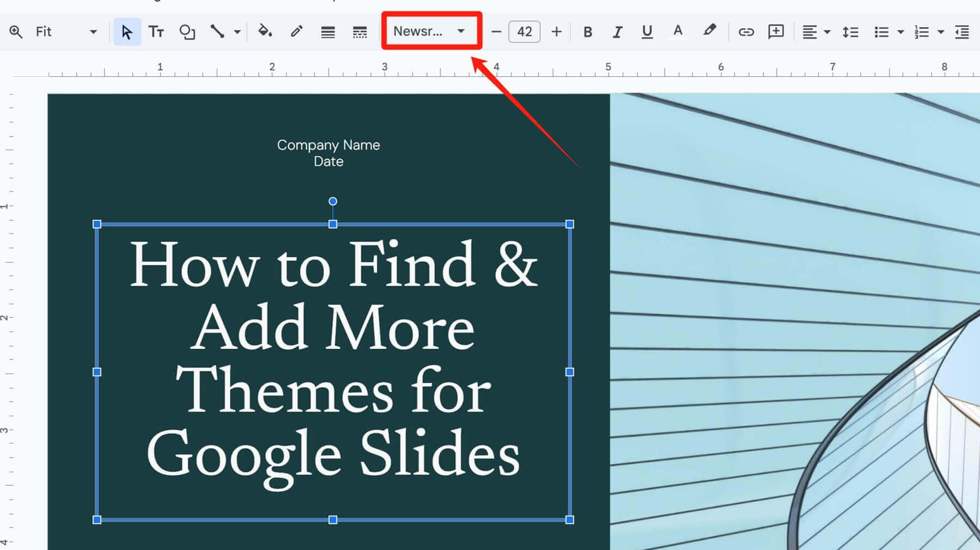This screenshot has width=980, height=550.
Task: Open the Border dash style options
Action: [360, 32]
